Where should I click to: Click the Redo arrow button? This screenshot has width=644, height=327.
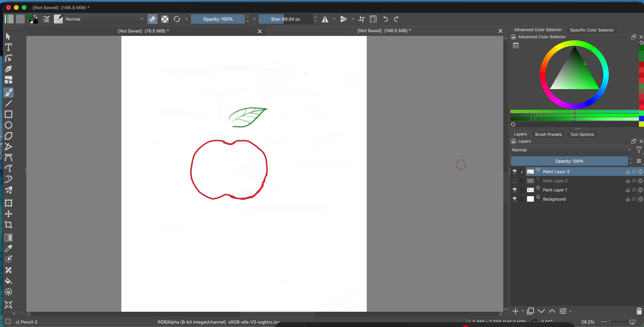(396, 19)
